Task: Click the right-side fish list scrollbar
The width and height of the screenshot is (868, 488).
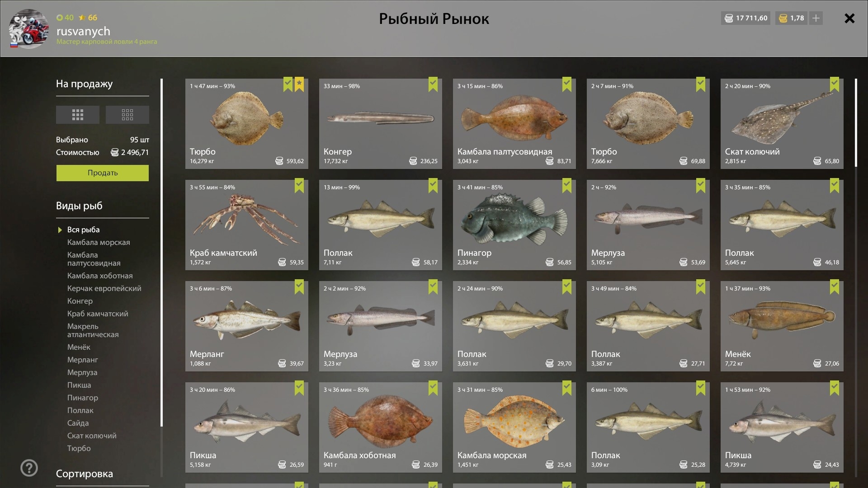Action: [856, 123]
